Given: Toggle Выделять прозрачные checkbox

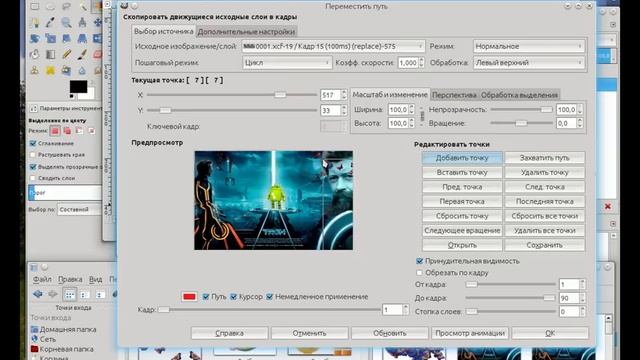Looking at the screenshot, I should [33, 167].
